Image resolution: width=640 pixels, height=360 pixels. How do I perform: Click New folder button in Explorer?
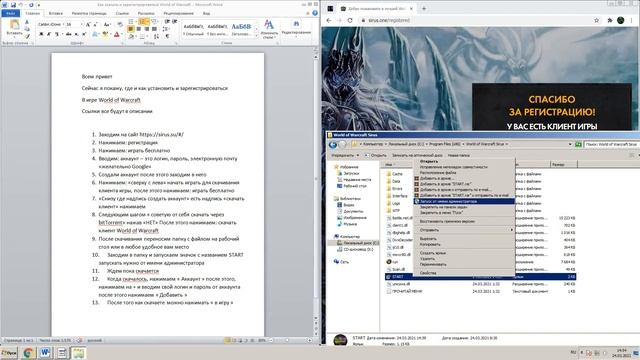click(x=458, y=156)
